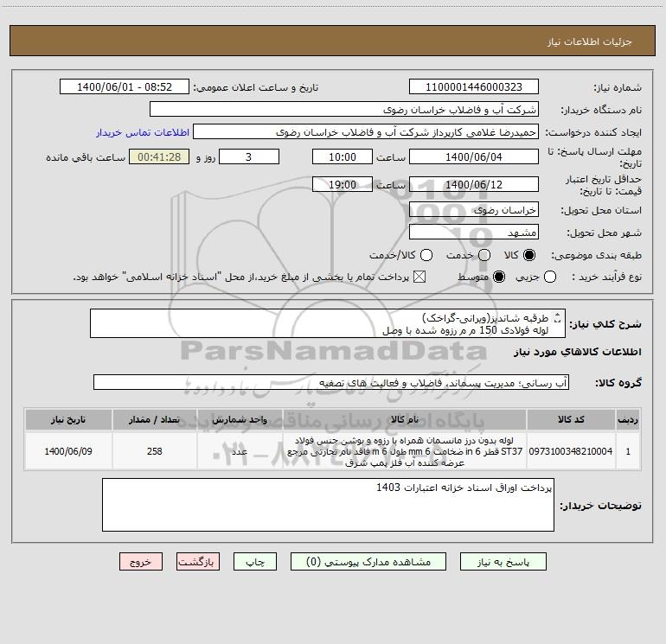Viewport: 666px width, 644px height.
Task: Select the کالا radio button
Action: pyautogui.click(x=529, y=255)
